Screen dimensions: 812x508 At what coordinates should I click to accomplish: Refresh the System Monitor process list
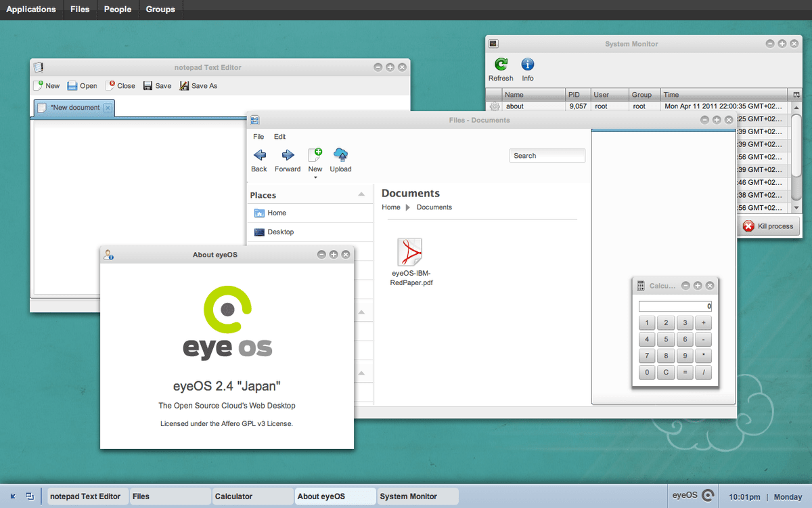(501, 68)
